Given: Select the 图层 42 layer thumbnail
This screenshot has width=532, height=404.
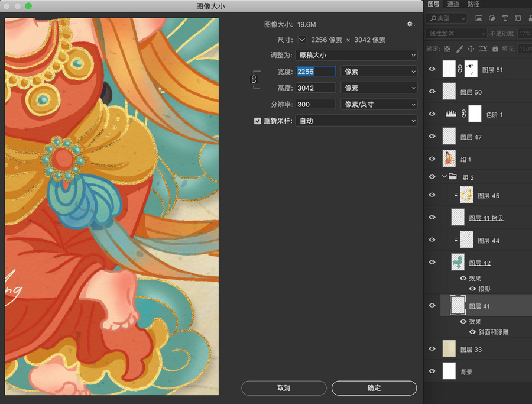Looking at the screenshot, I should 458,263.
